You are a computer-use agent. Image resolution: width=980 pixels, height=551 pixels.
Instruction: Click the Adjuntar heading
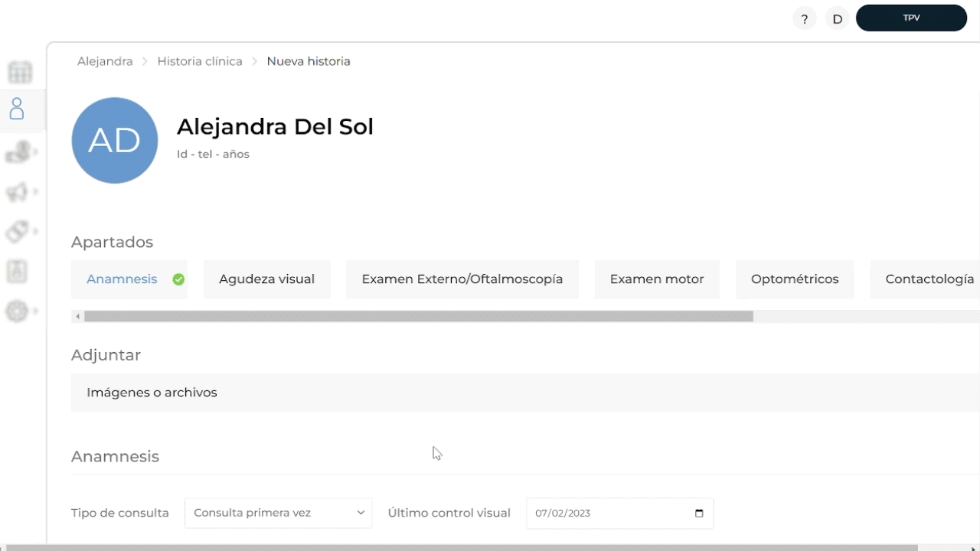(106, 355)
